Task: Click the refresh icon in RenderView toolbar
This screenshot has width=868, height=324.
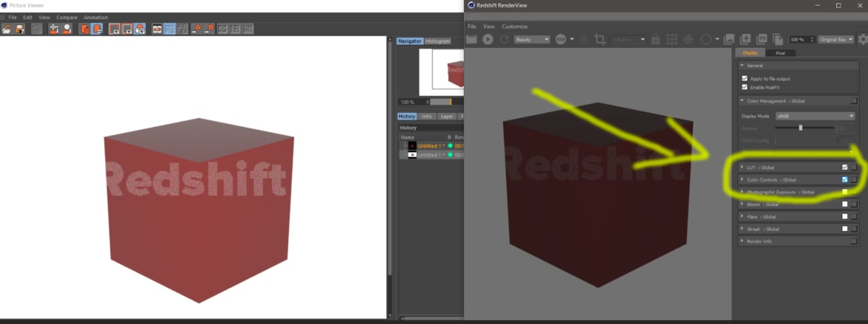Action: [504, 39]
